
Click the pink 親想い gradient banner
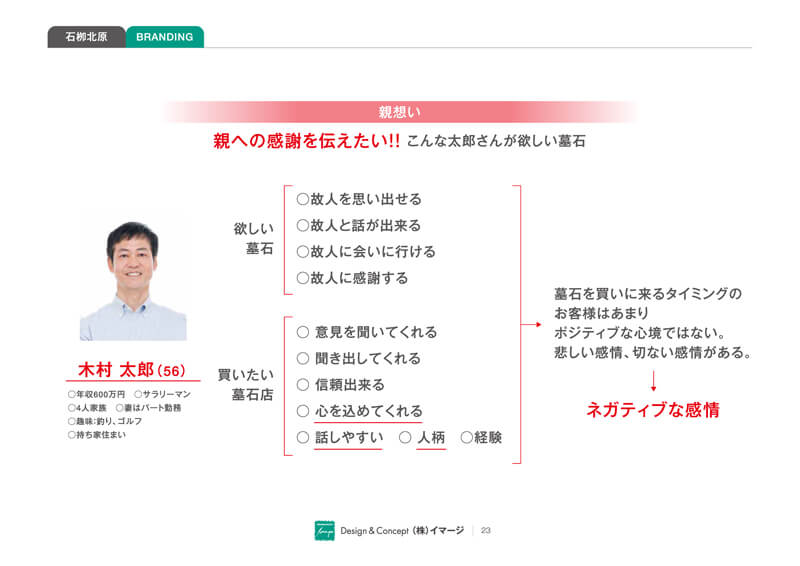(399, 112)
